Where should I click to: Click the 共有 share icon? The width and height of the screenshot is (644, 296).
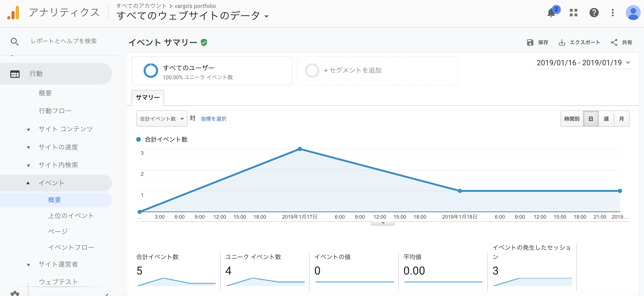pos(614,42)
